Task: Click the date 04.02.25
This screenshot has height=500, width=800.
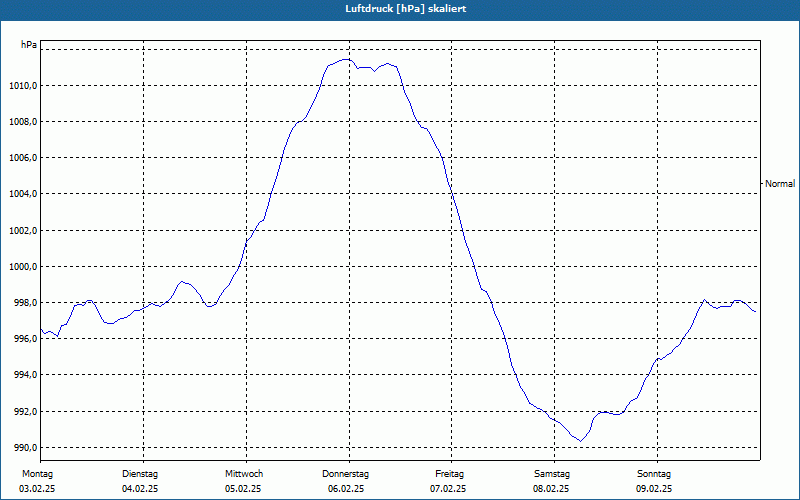Action: pyautogui.click(x=140, y=489)
